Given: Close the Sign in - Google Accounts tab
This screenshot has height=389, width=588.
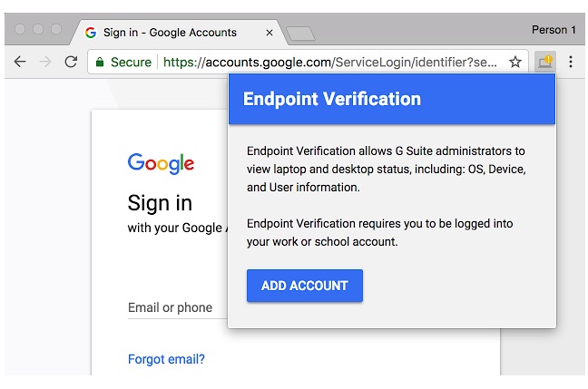Looking at the screenshot, I should pyautogui.click(x=269, y=33).
